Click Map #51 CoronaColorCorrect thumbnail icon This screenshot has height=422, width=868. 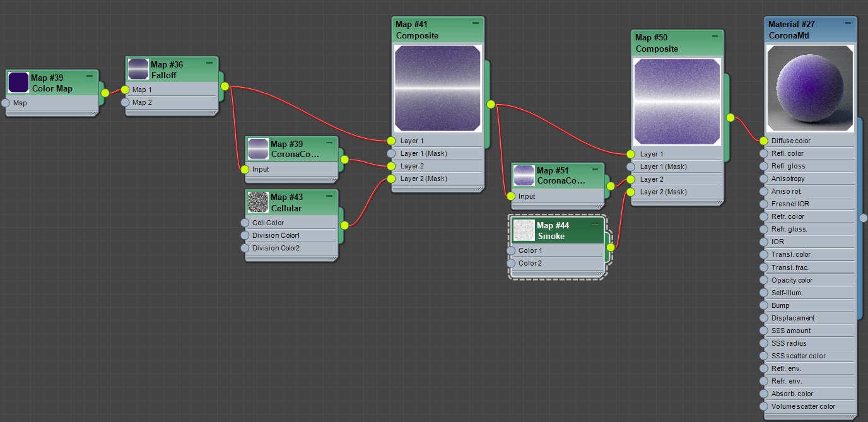(x=524, y=175)
